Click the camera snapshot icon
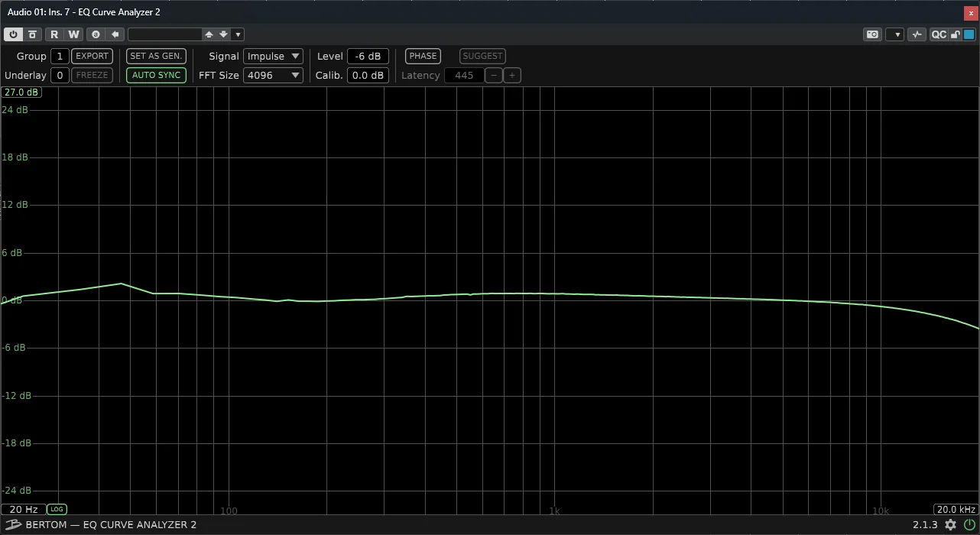Screen dimensions: 980x535 (x=872, y=34)
